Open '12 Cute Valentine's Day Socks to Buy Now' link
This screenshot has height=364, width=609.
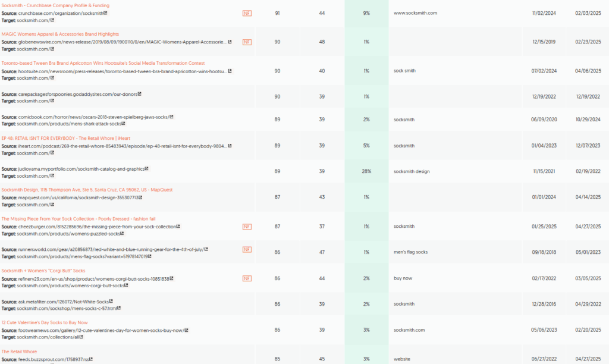pos(44,323)
